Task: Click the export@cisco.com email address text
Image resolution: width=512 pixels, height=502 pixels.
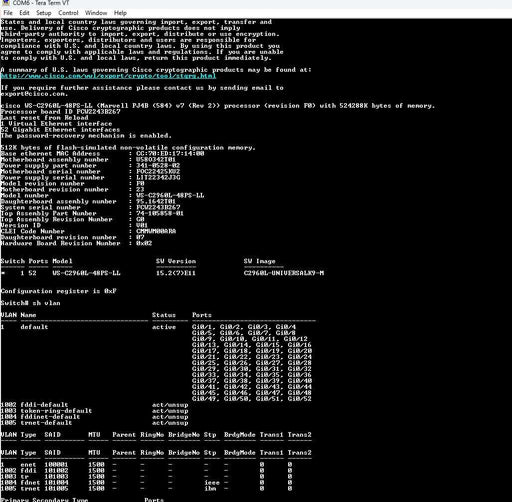Action: 34,94
